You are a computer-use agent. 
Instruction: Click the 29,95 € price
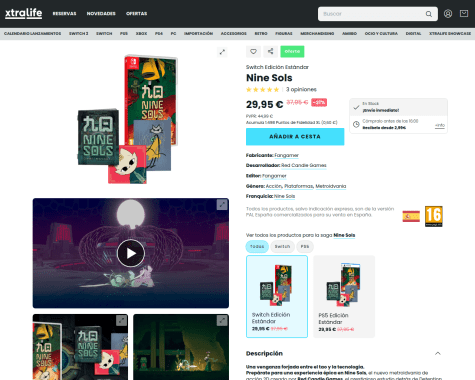click(264, 104)
